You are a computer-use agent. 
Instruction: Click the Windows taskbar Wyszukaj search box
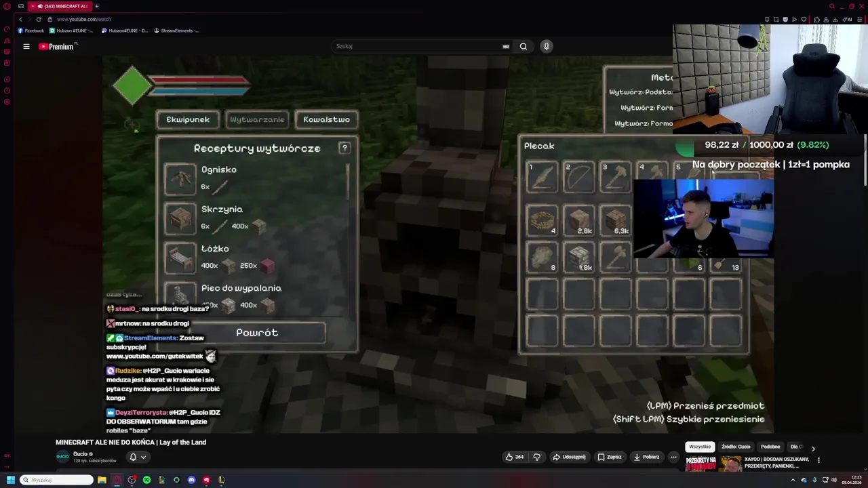point(56,480)
